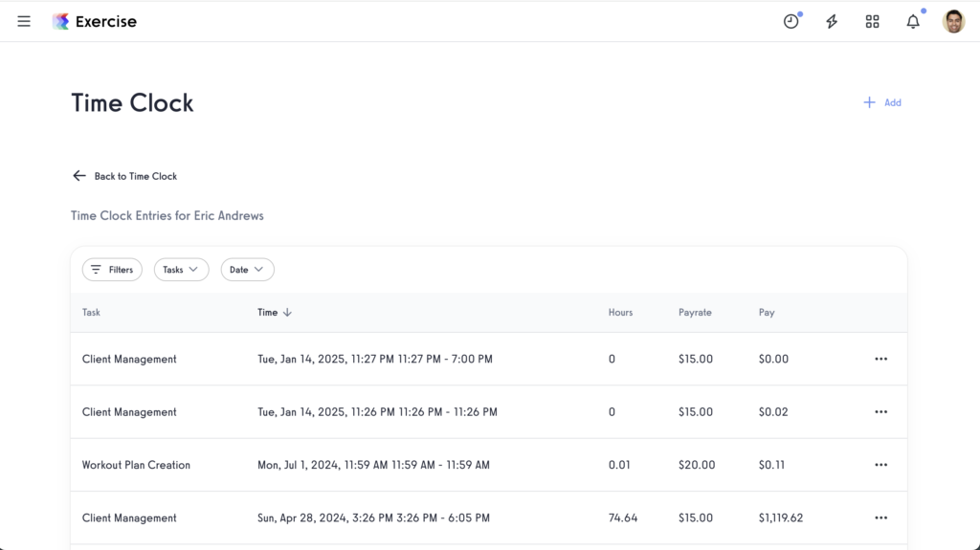980x550 pixels.
Task: Click the Exercise logo icon
Action: click(61, 21)
